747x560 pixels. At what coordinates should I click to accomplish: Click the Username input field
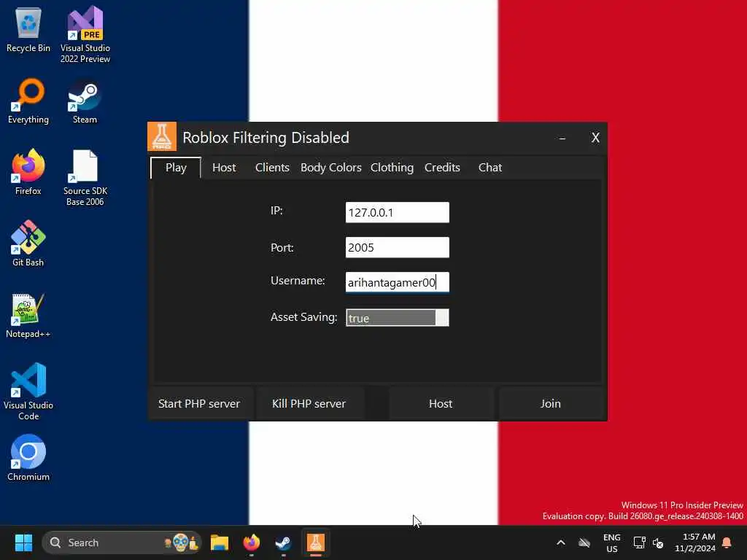pos(398,282)
